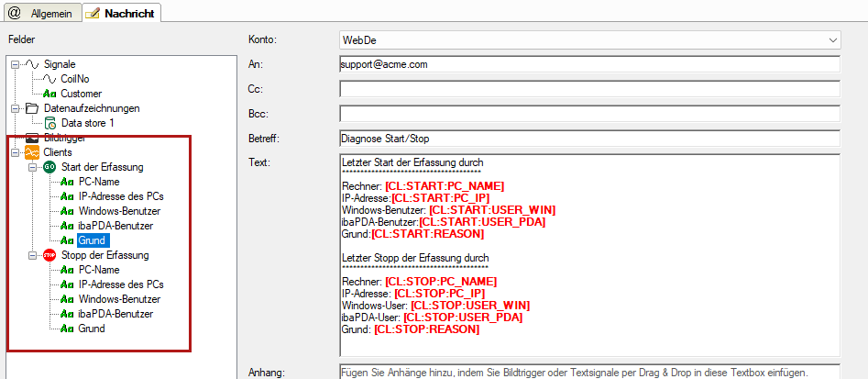Click the [CL:STOP:PC_NAME] placeholder
The image size is (868, 379).
[441, 282]
